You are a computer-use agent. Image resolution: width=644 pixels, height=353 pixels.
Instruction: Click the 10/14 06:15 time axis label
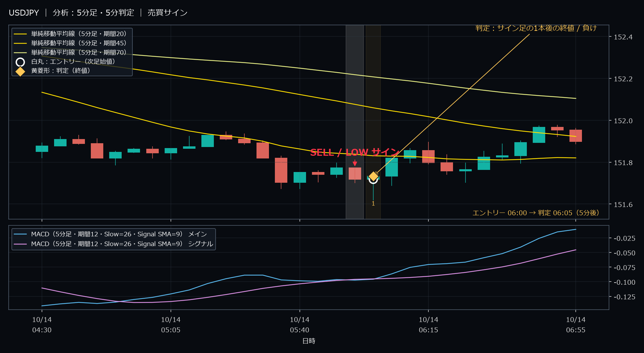coord(428,325)
